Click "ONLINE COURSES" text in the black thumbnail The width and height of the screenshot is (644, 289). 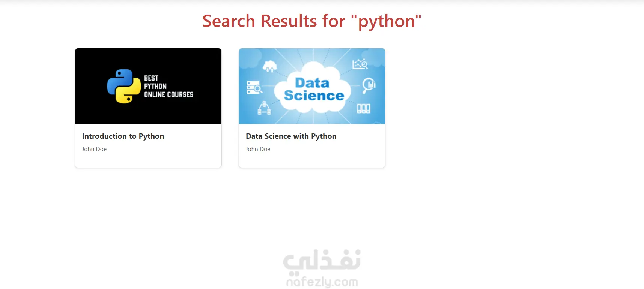(x=169, y=94)
